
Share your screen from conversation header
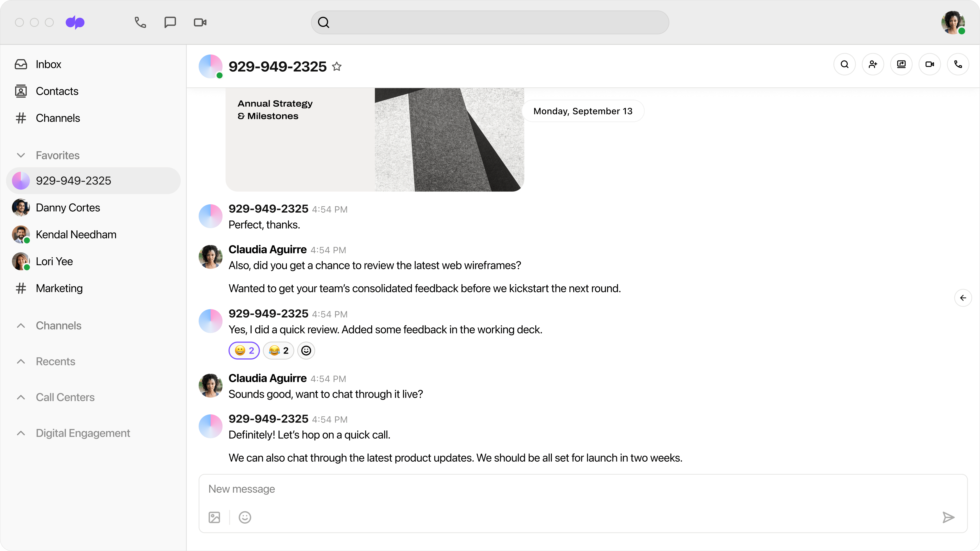(901, 64)
